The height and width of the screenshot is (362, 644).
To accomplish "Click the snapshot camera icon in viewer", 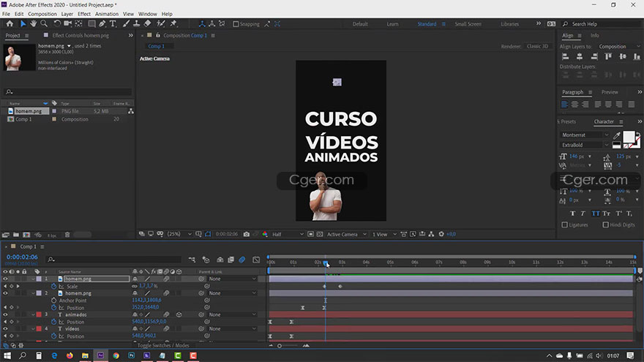I will point(247,234).
